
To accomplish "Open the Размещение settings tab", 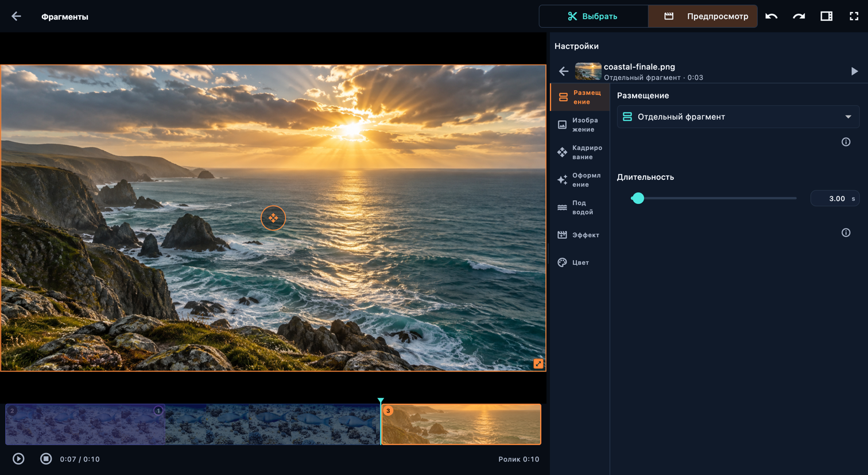I will click(x=580, y=97).
